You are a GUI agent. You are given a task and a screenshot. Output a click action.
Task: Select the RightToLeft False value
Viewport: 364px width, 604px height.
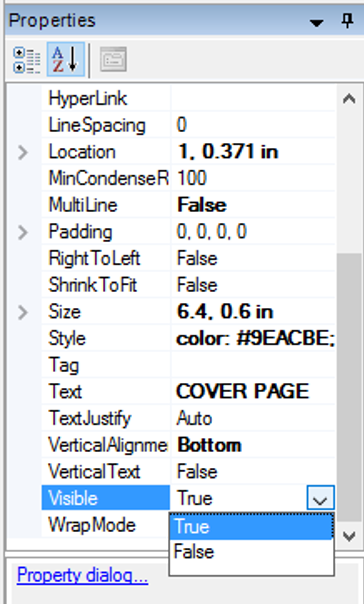coord(253,258)
